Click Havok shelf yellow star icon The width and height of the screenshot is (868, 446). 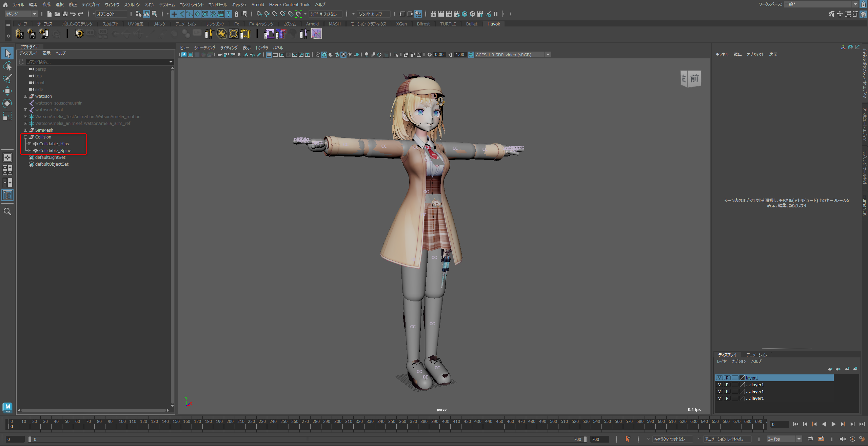[221, 34]
